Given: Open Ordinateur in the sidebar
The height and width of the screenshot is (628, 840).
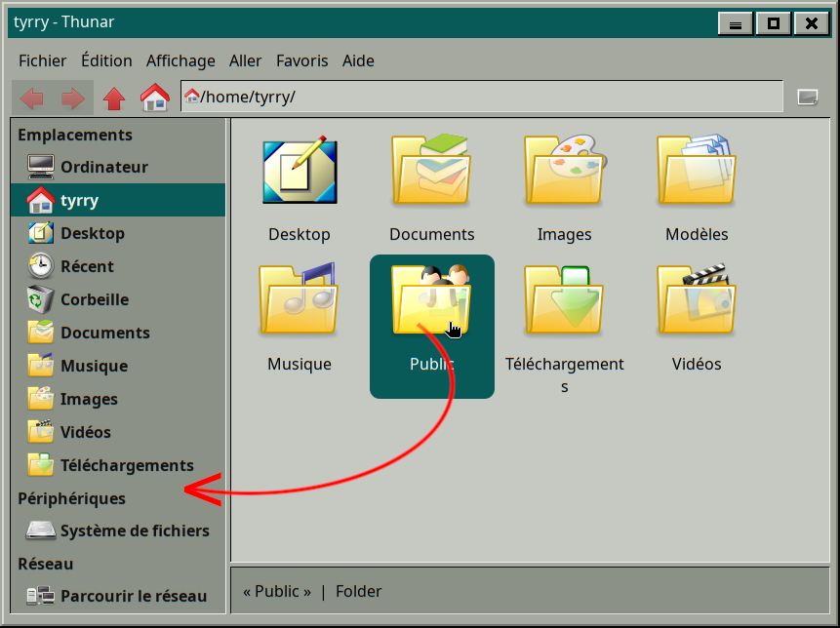Looking at the screenshot, I should click(118, 167).
